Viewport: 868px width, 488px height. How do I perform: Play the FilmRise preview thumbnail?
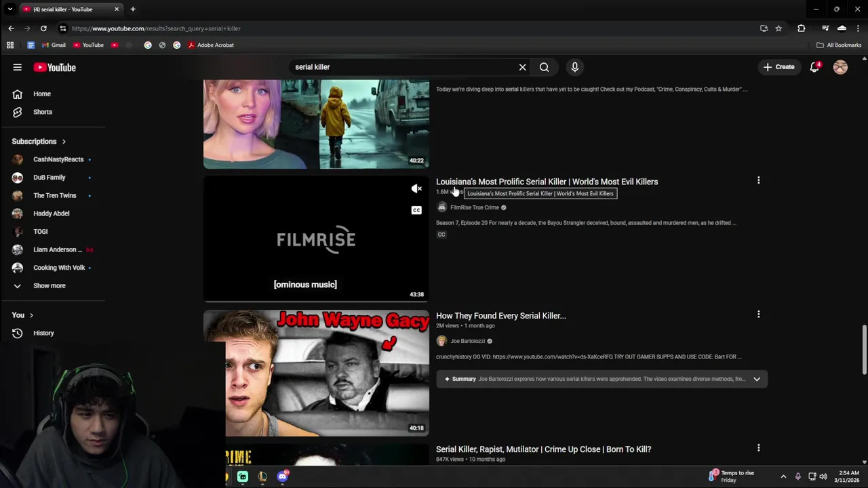[316, 239]
